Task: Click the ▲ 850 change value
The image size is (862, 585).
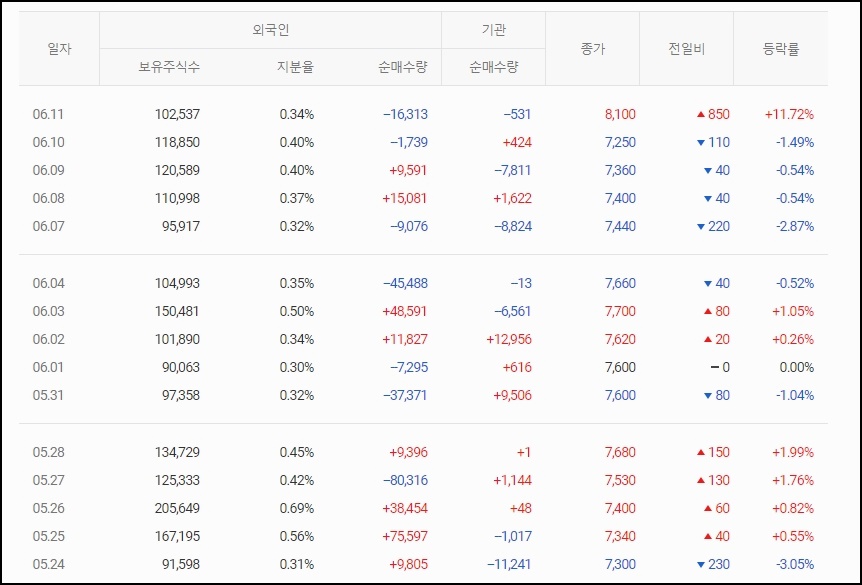Action: [713, 114]
